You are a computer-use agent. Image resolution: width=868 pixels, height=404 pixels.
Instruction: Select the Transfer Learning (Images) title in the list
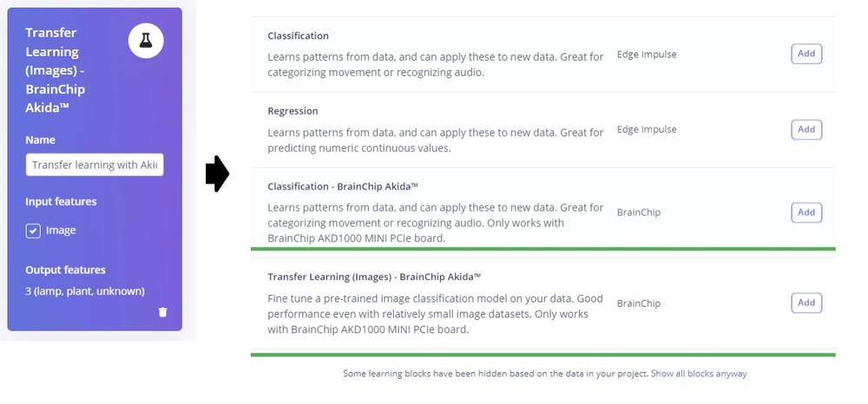tap(374, 277)
